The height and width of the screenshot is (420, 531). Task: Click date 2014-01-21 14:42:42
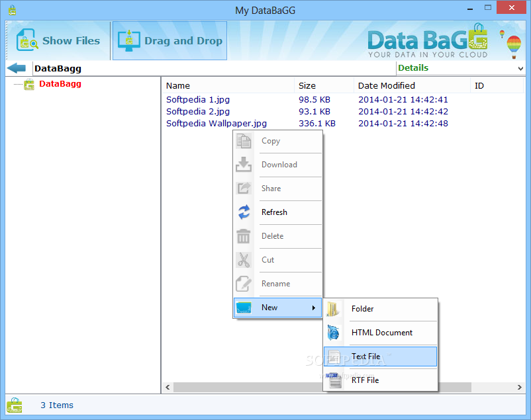click(403, 112)
